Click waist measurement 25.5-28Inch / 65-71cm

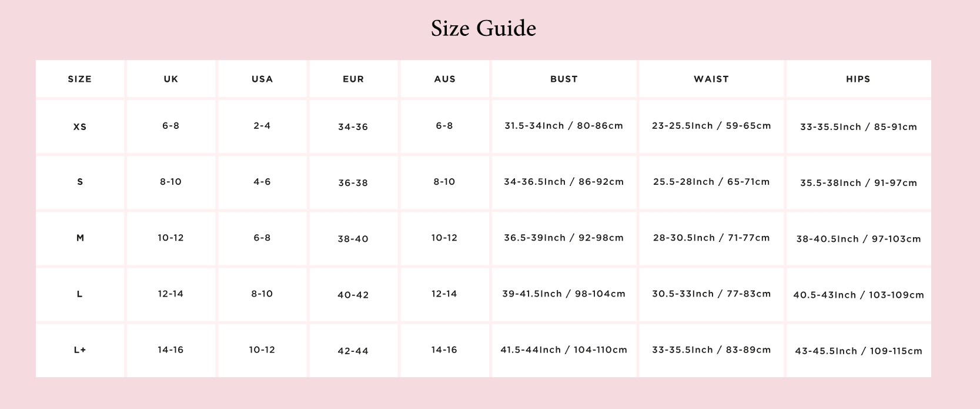pos(711,182)
